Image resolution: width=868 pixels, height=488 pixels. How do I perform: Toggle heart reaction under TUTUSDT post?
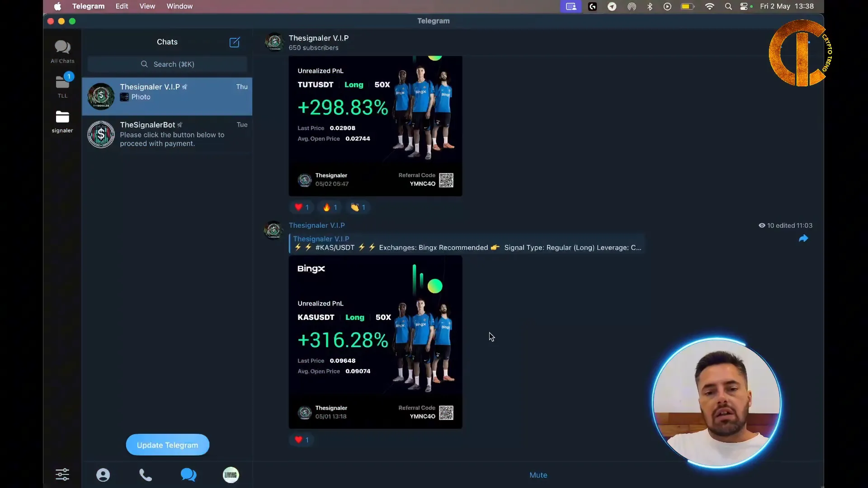tap(302, 207)
